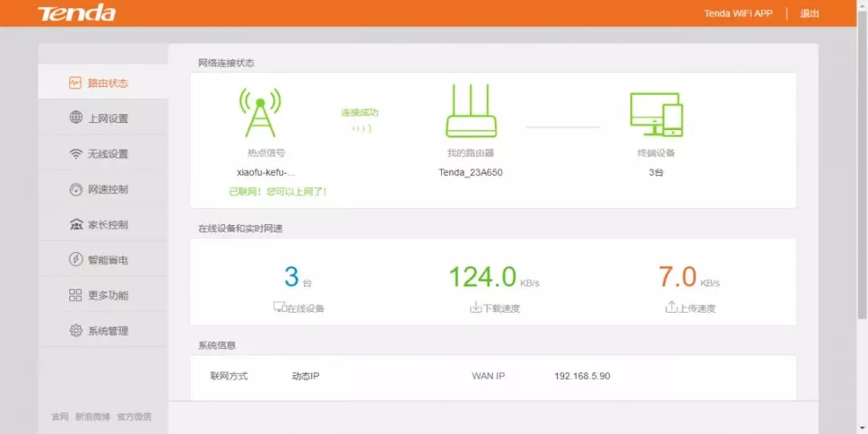The width and height of the screenshot is (868, 434).
Task: Click the lightning icon for power saving
Action: 76,260
